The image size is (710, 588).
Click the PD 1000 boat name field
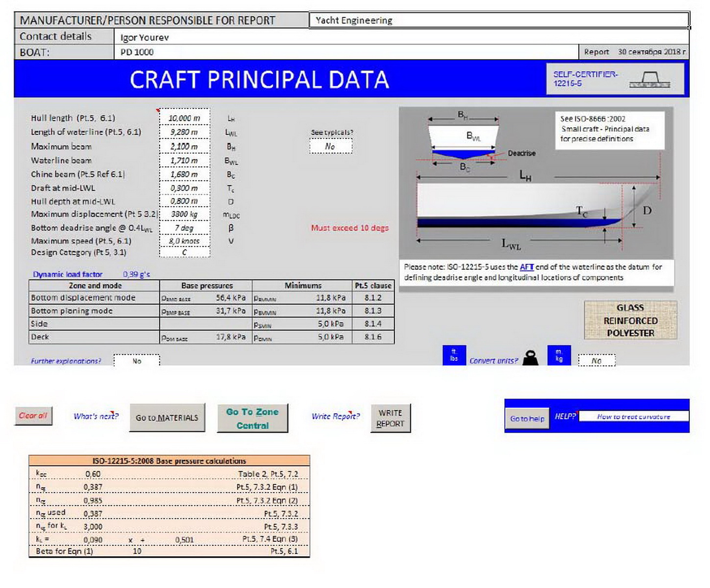[x=346, y=52]
